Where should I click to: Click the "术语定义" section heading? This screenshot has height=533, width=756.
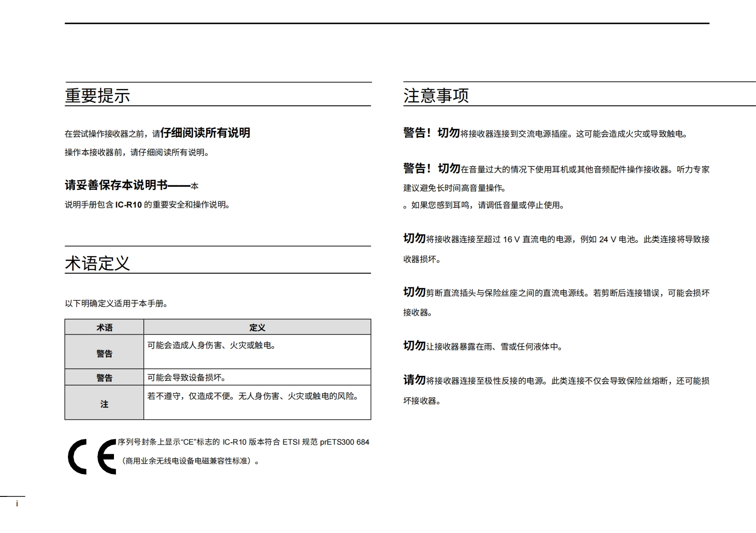tap(97, 263)
